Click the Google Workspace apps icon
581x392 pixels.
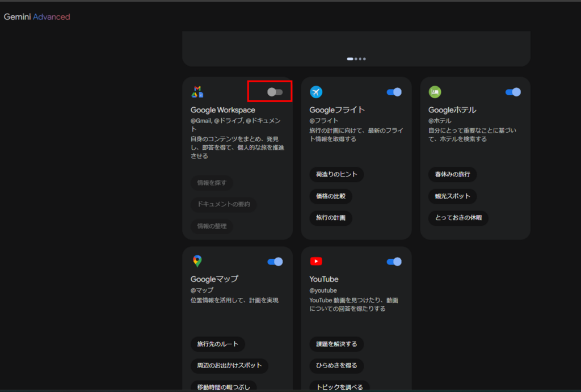pyautogui.click(x=197, y=92)
